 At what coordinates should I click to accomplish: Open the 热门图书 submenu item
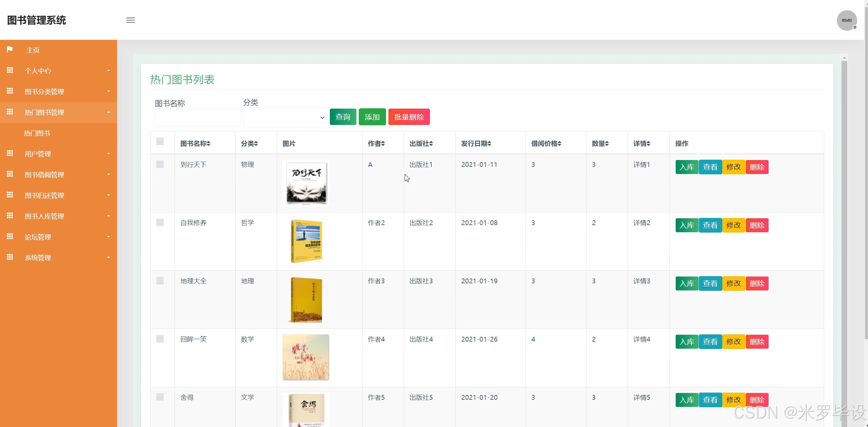pos(37,133)
